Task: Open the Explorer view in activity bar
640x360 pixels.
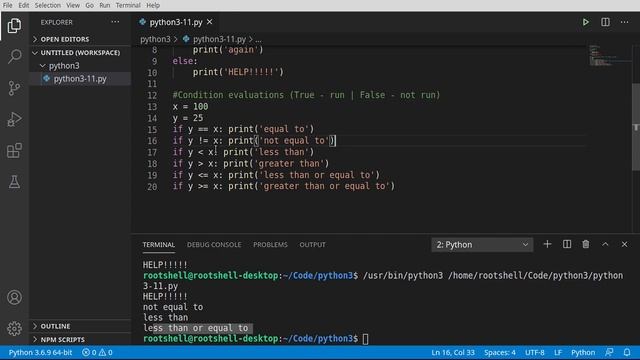Action: pos(14,26)
